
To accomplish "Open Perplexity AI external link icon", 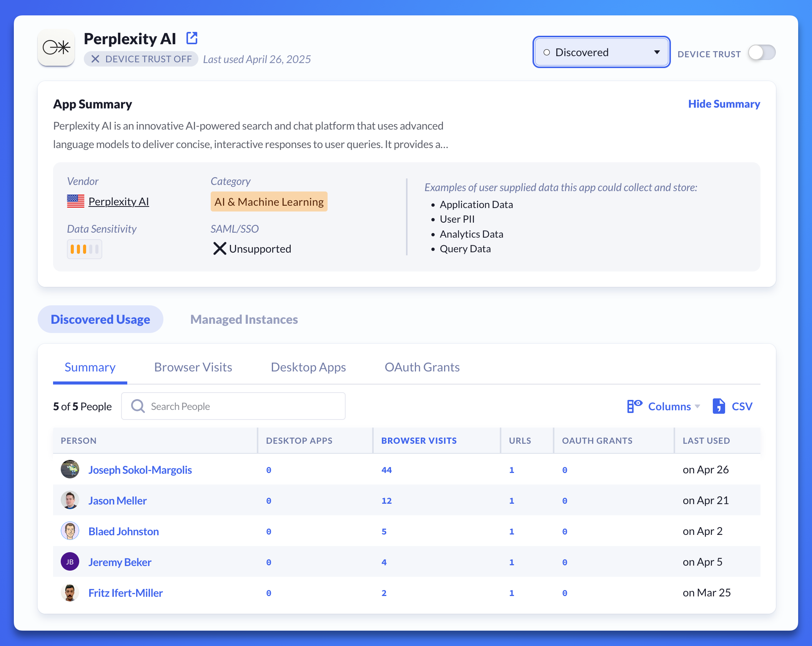I will tap(191, 38).
